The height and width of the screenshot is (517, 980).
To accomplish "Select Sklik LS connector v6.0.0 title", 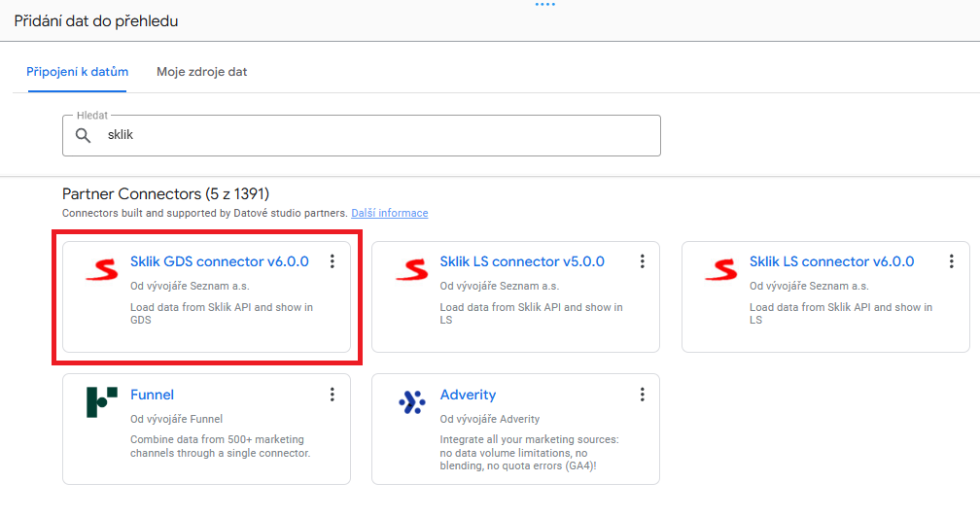I will coord(832,261).
